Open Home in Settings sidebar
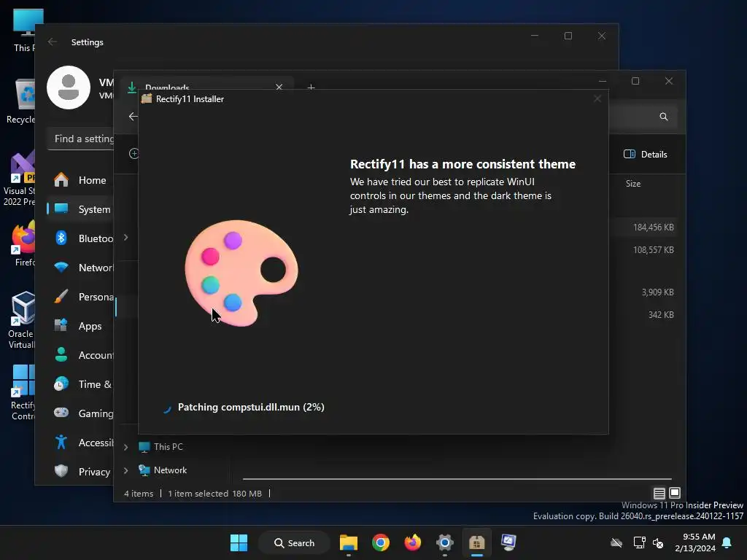 [x=80, y=180]
